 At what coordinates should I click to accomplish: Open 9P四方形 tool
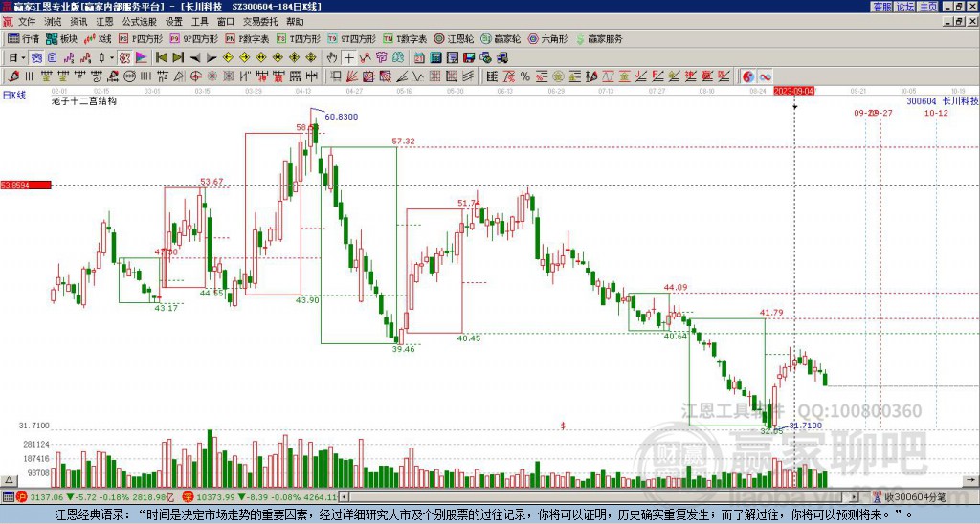point(193,38)
